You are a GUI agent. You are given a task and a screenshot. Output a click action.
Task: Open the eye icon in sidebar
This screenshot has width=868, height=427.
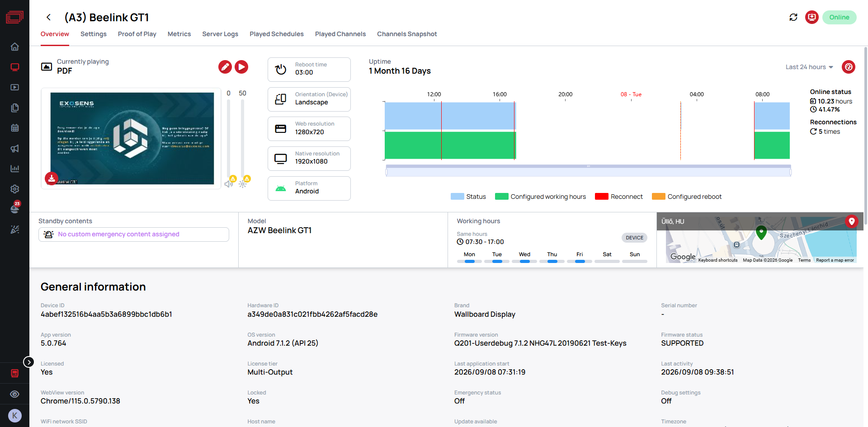[15, 394]
